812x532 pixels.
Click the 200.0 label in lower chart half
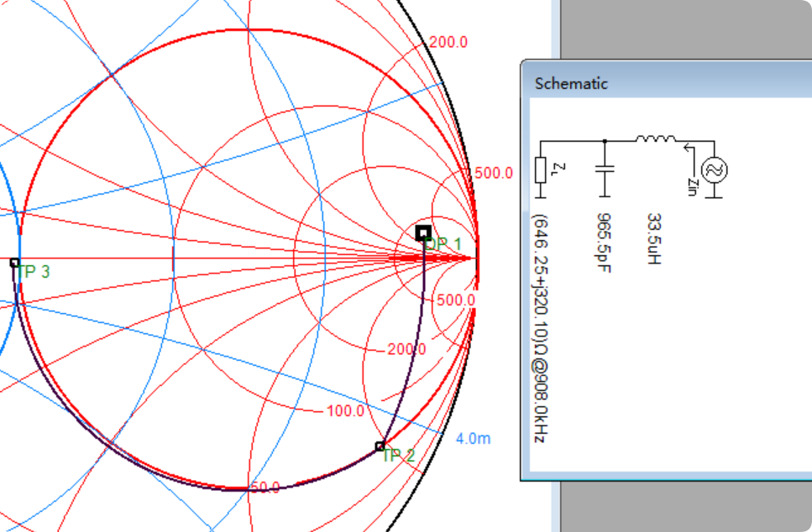pos(406,349)
